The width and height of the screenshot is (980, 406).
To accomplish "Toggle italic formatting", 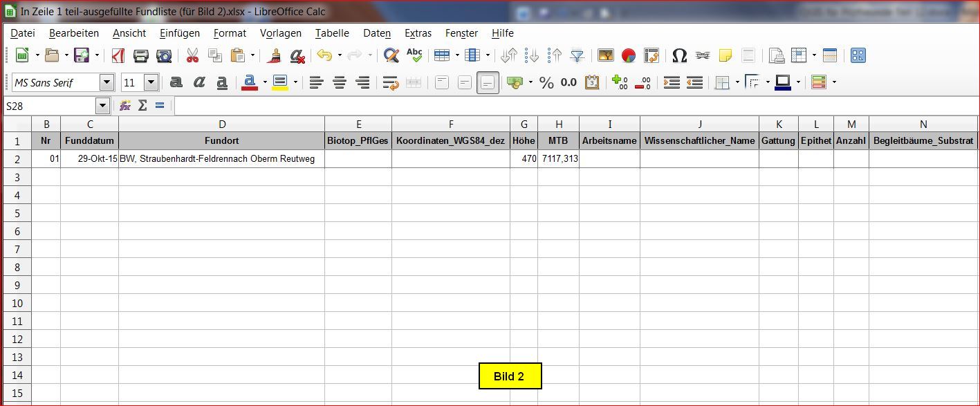I will (x=199, y=83).
